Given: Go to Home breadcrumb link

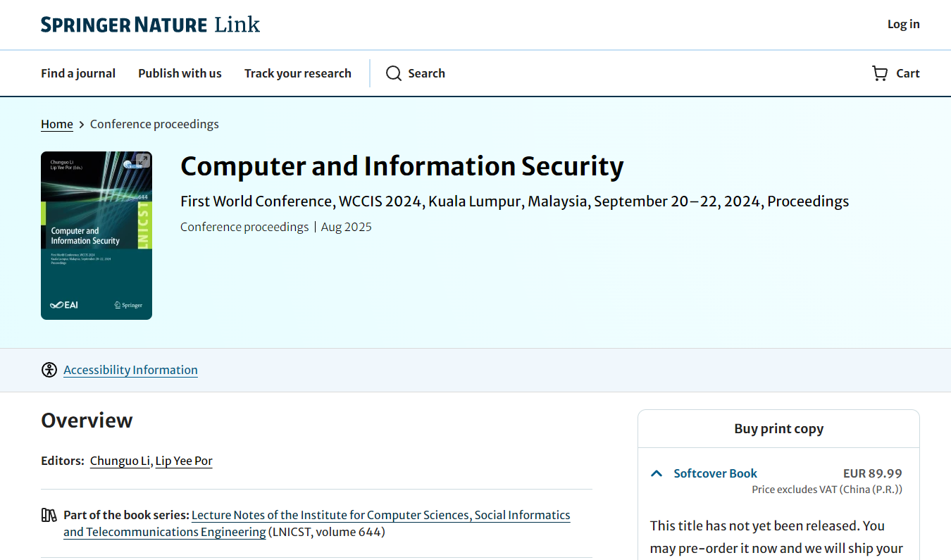Looking at the screenshot, I should coord(57,124).
